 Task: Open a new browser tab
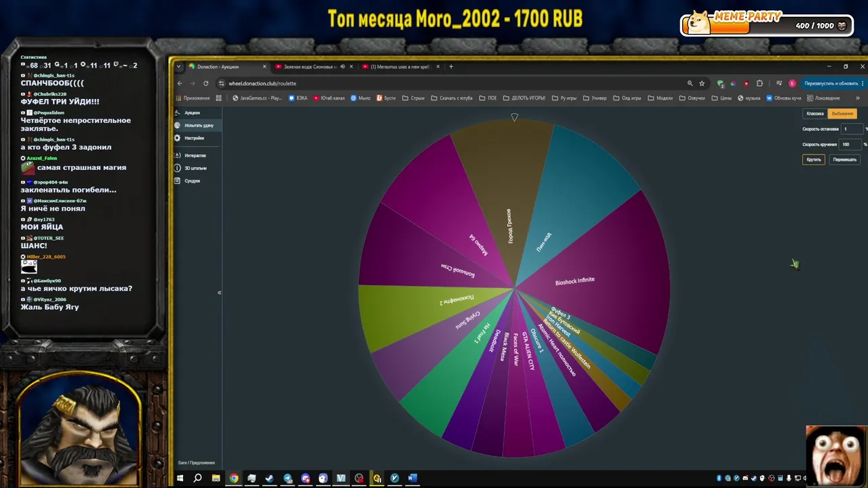tap(451, 66)
